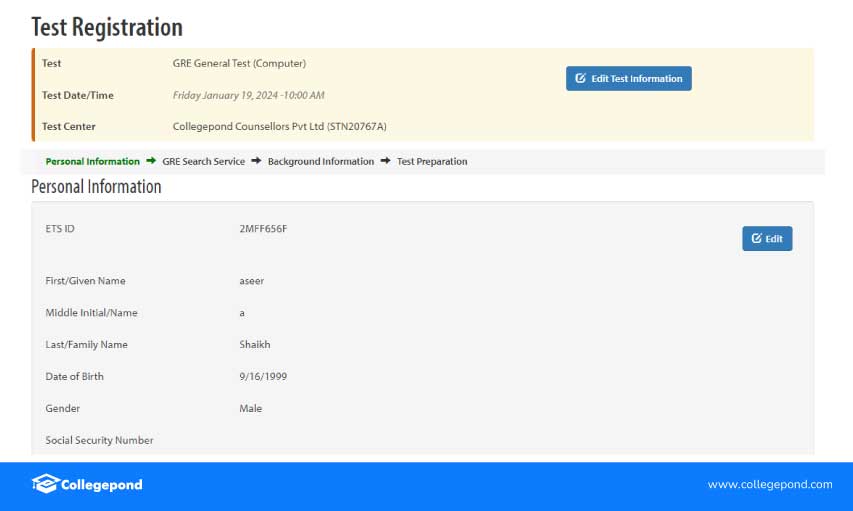Click the first name value aseer
This screenshot has height=511, width=853.
click(252, 281)
